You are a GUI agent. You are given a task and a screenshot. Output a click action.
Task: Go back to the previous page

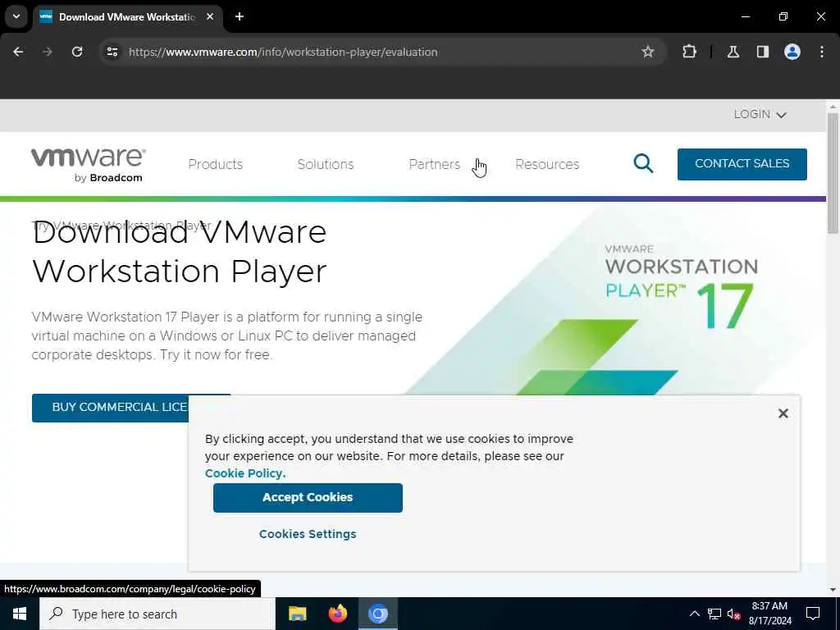(18, 52)
